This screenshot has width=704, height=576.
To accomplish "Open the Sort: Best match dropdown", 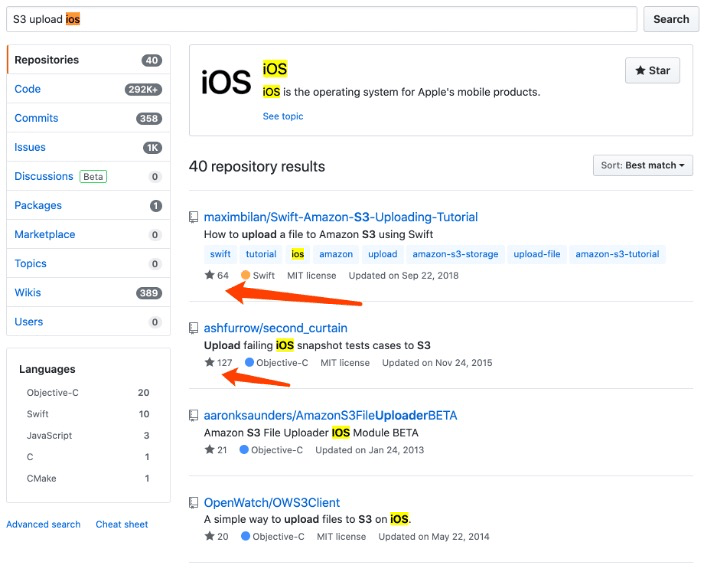I will point(642,165).
